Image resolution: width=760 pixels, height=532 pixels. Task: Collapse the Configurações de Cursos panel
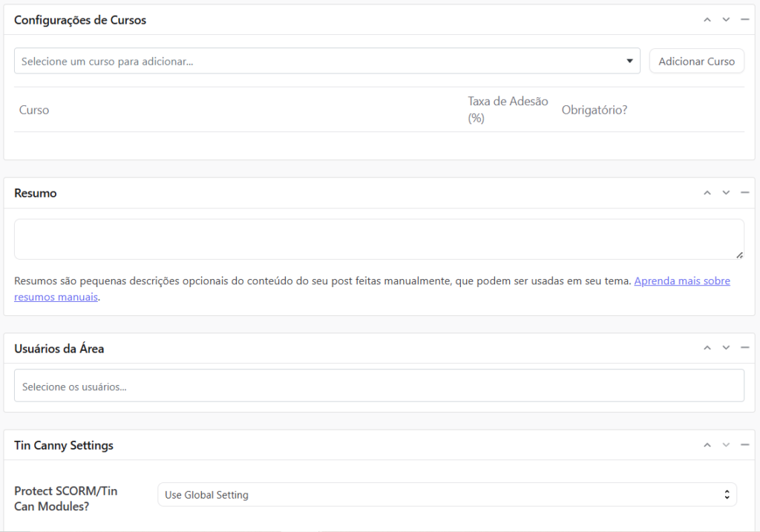pyautogui.click(x=744, y=20)
